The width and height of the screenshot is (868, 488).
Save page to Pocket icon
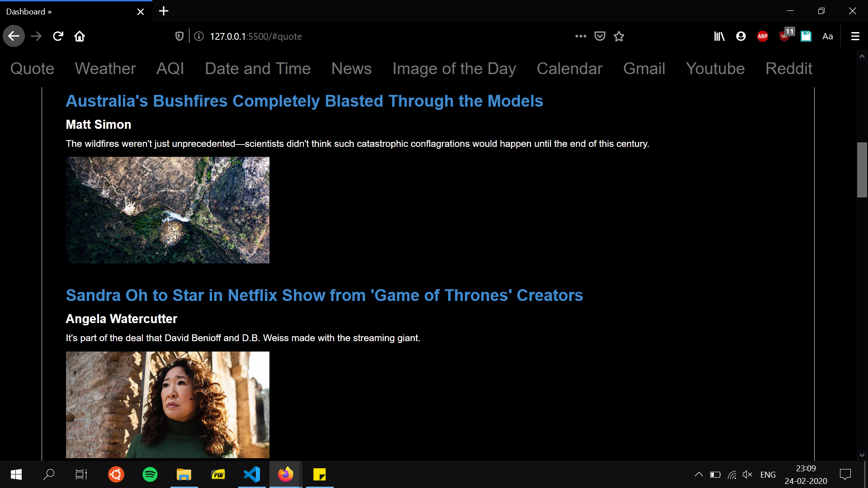600,36
